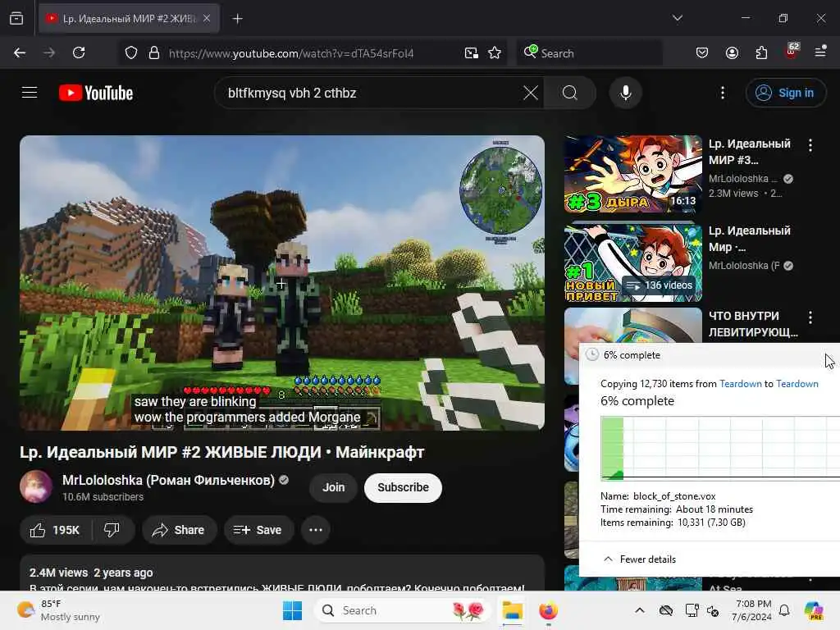Open the YouTube guide hamburger menu
Screen dimensions: 840x630
tap(30, 93)
